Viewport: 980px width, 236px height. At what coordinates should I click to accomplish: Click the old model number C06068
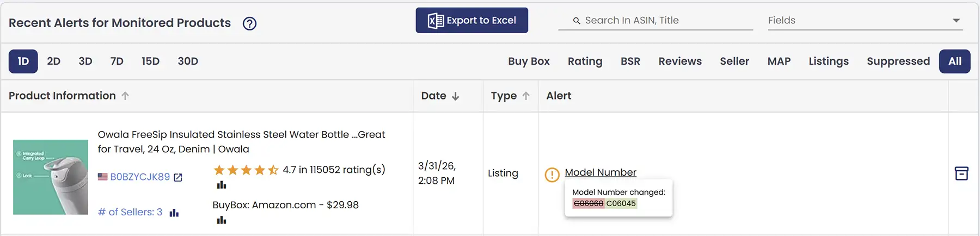[588, 203]
